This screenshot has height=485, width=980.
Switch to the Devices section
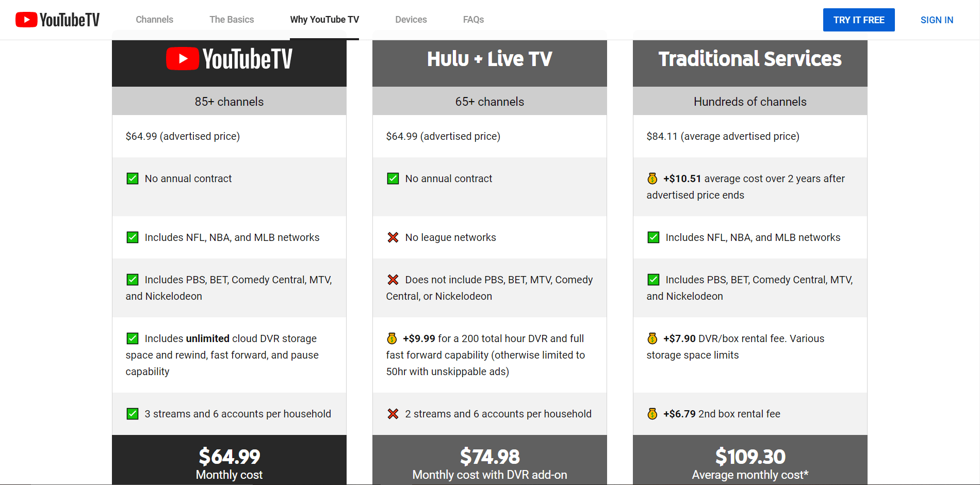411,19
